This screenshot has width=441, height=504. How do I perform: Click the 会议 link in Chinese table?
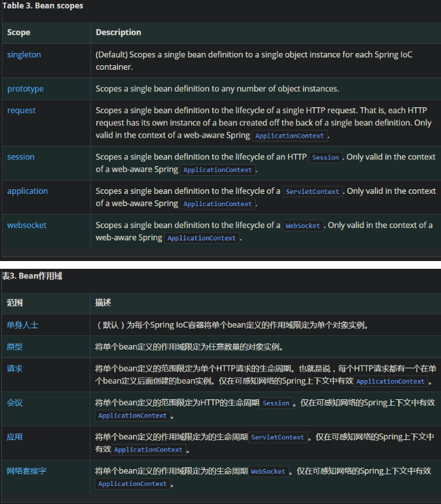(x=15, y=403)
